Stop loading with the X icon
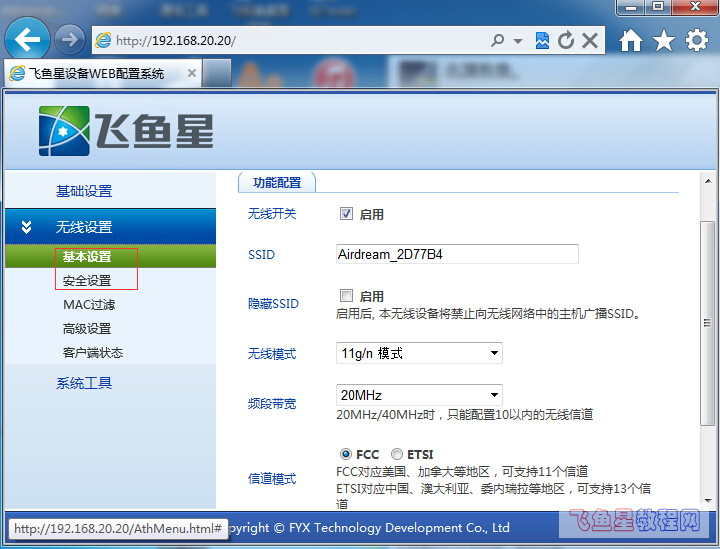This screenshot has height=549, width=720. [x=590, y=40]
